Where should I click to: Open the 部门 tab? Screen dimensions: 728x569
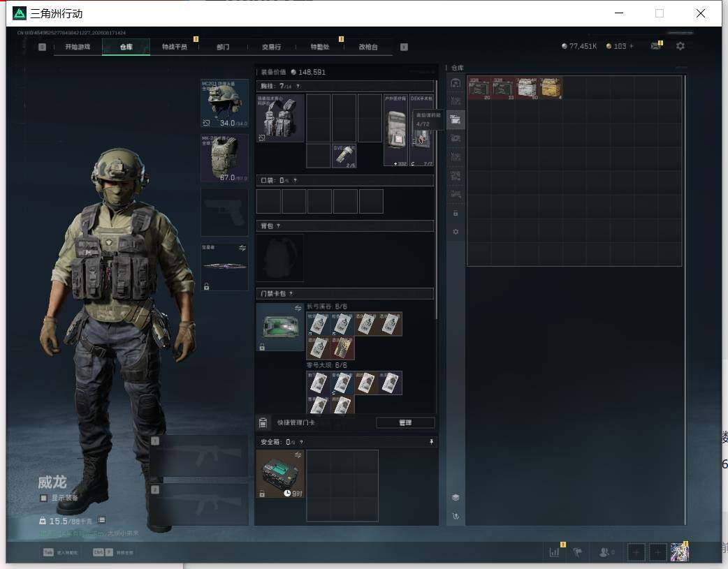point(223,47)
